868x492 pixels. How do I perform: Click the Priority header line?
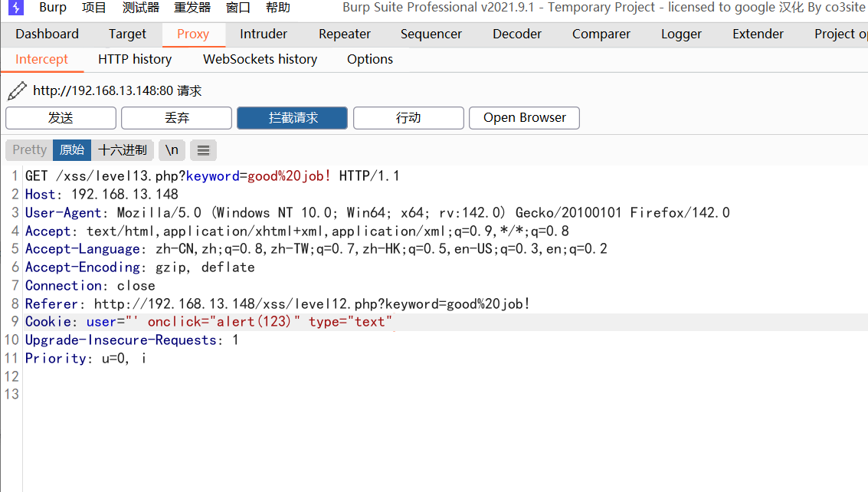(86, 359)
